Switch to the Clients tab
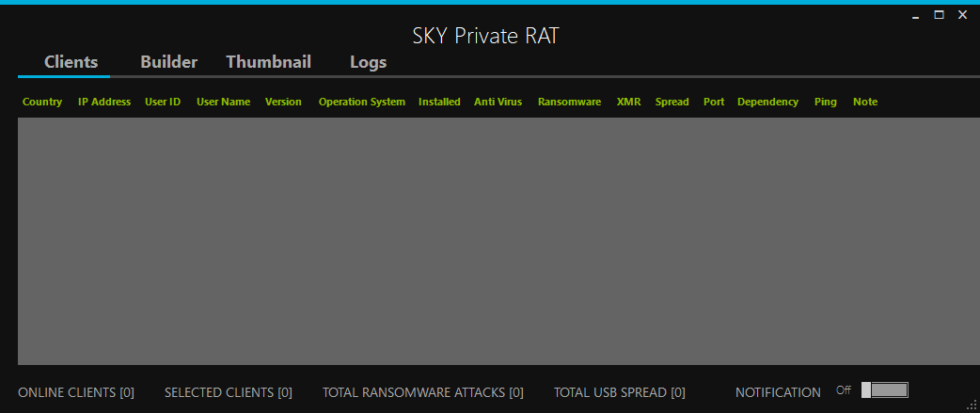The height and width of the screenshot is (413, 980). (71, 62)
